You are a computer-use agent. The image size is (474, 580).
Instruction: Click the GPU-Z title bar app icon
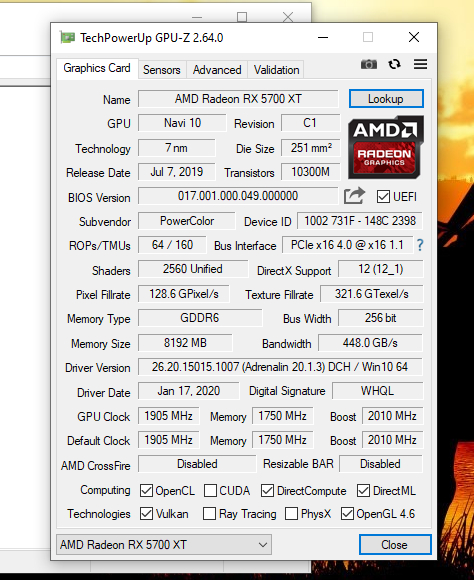tap(67, 37)
